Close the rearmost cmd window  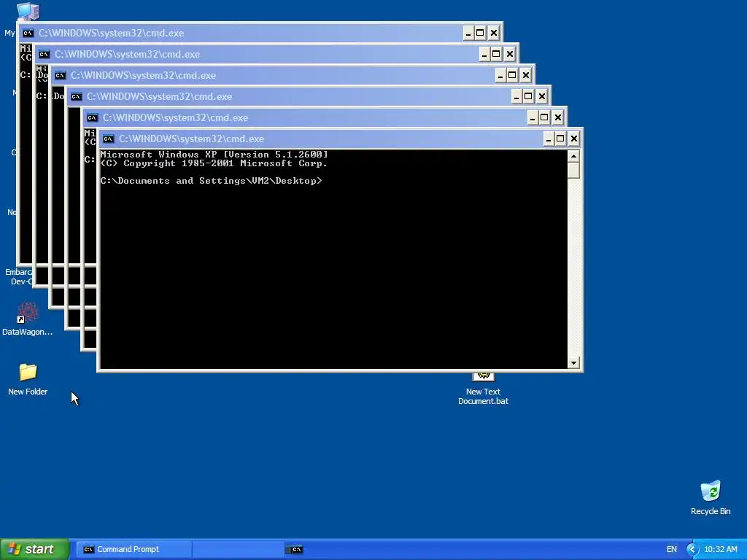pyautogui.click(x=494, y=34)
